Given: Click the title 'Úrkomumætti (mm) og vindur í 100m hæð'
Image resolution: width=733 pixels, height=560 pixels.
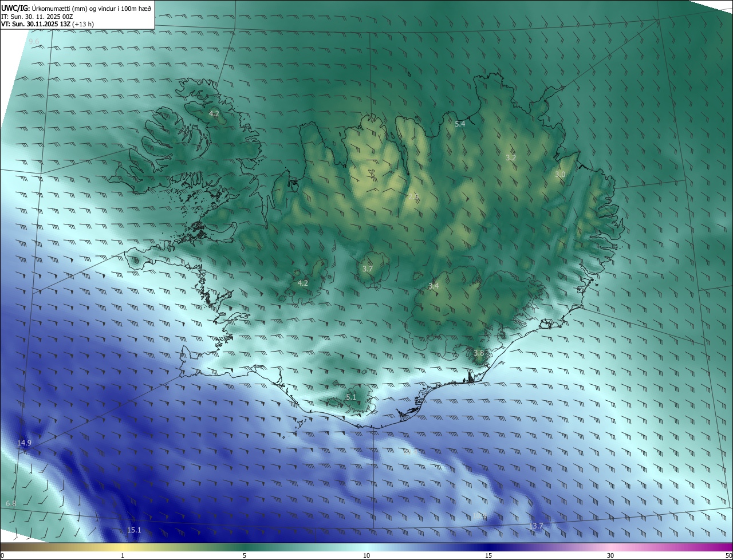Looking at the screenshot, I should 90,7.
